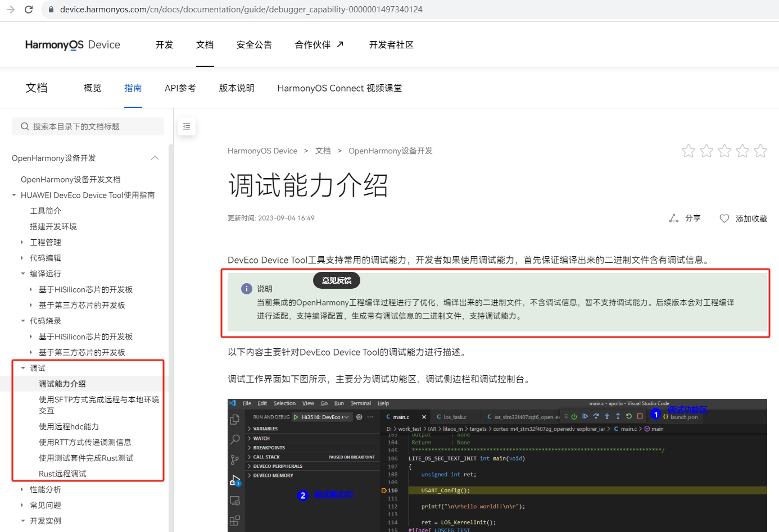Click the browser forward arrow
779x532 pixels.
tap(10, 10)
